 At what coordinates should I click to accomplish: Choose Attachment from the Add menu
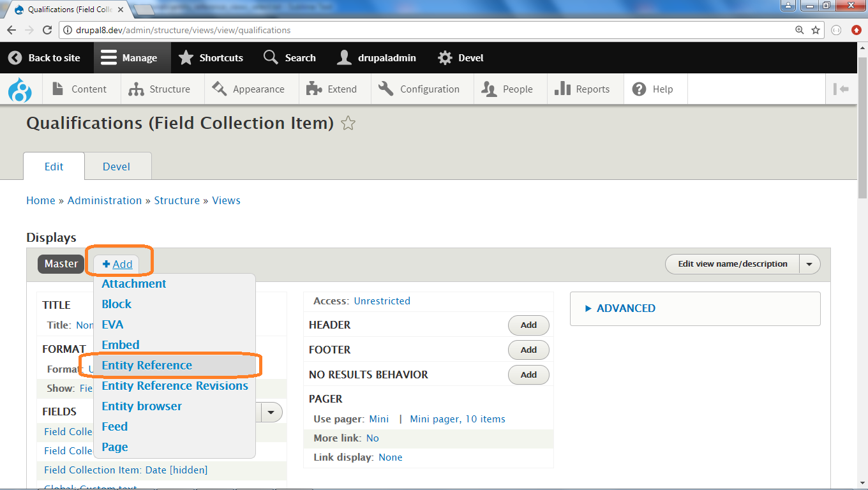(134, 284)
